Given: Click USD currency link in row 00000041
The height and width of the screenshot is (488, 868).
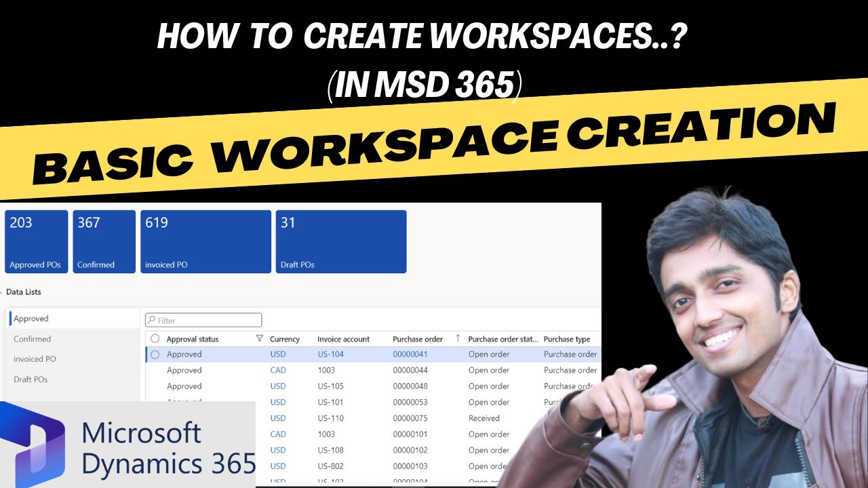Looking at the screenshot, I should [x=278, y=354].
